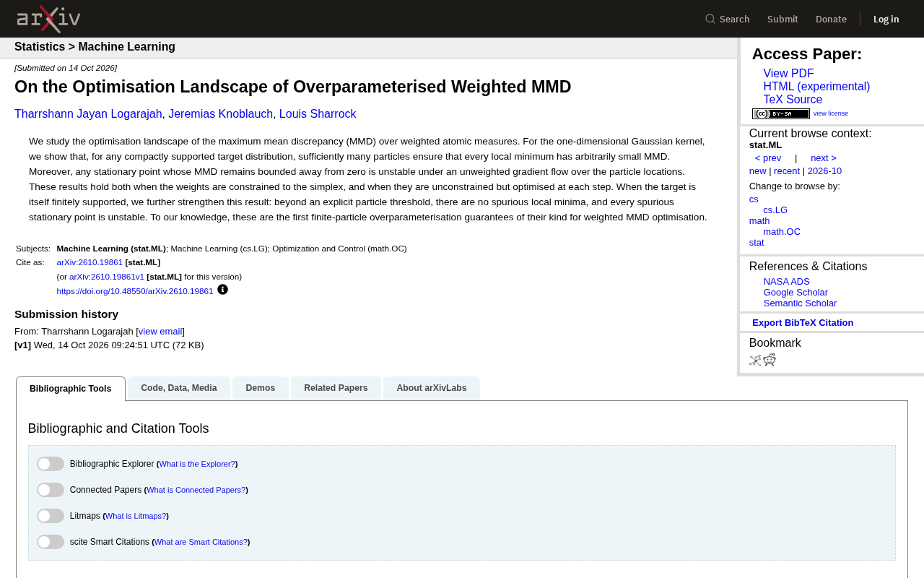Open the Google Scholar reference link
Screen dimensions: 924x578
[796, 293]
